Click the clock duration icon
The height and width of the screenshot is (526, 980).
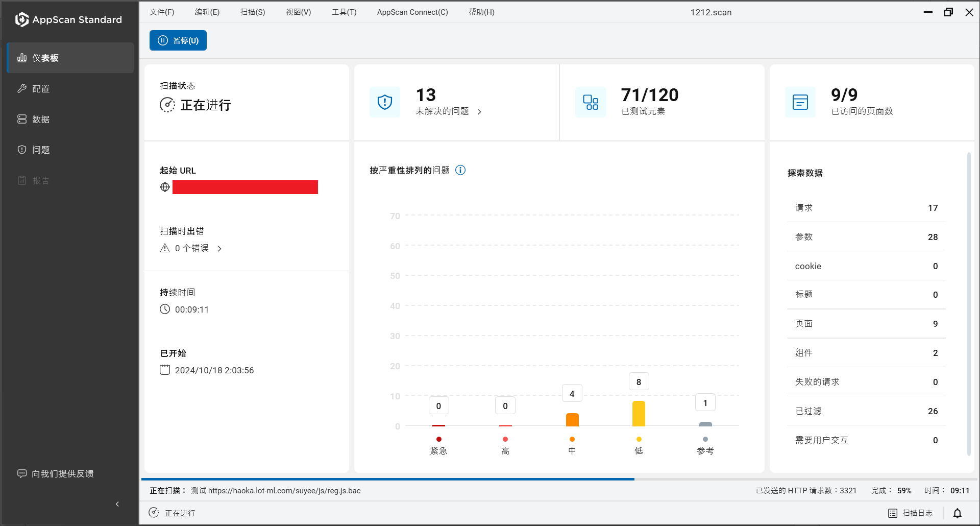tap(165, 309)
